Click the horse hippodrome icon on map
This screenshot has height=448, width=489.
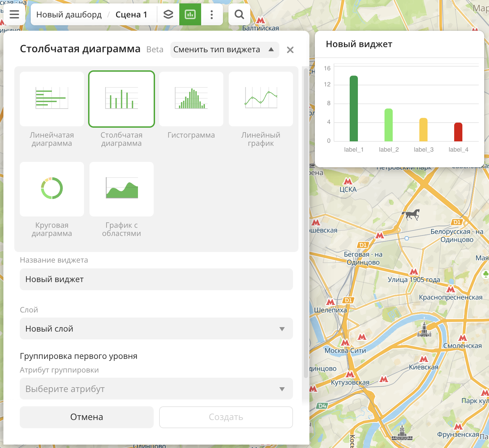click(410, 215)
